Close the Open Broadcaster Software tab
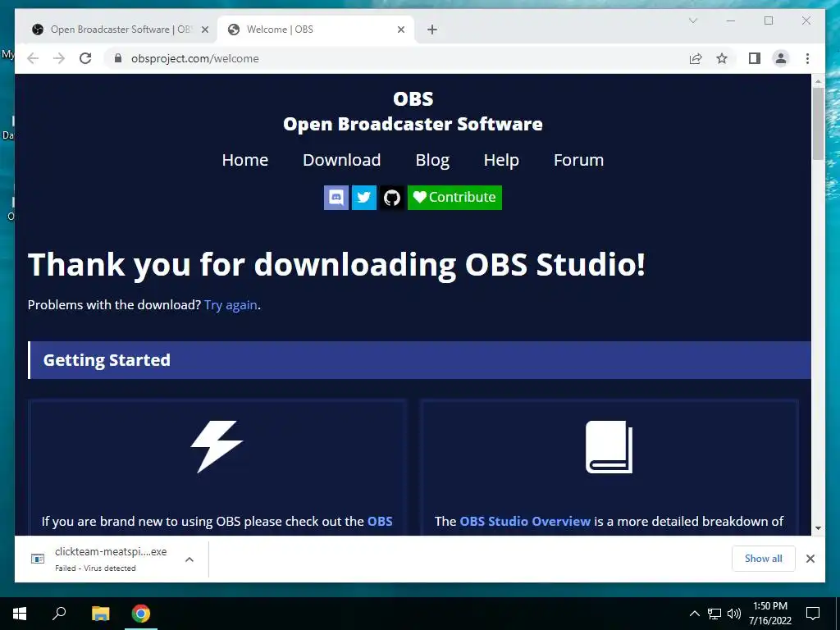The image size is (840, 630). click(204, 30)
